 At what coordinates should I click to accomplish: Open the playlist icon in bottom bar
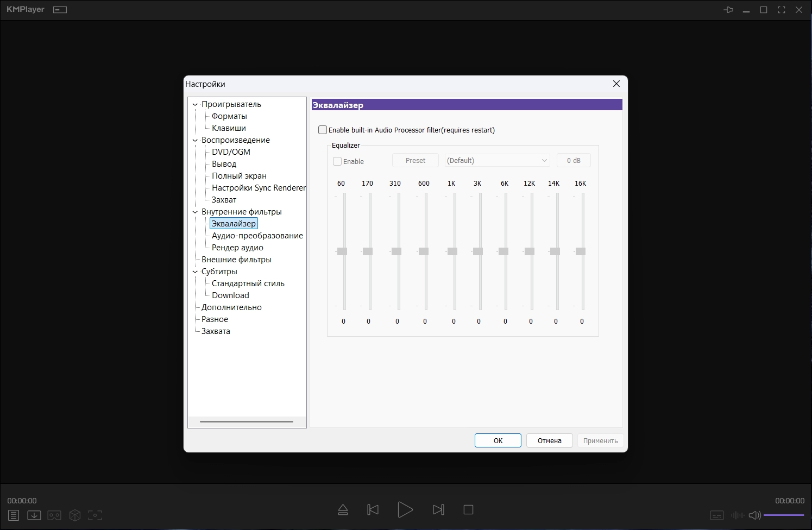click(x=14, y=515)
